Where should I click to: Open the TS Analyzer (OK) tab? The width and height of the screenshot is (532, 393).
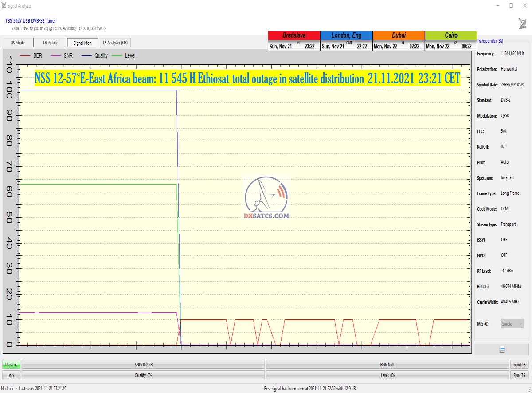pyautogui.click(x=115, y=43)
